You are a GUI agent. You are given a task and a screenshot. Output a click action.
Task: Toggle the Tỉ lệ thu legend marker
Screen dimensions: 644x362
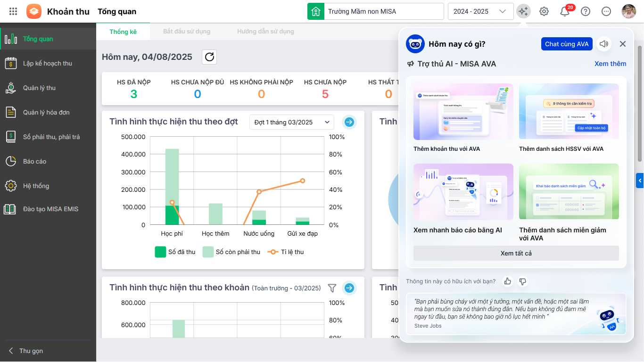click(x=273, y=252)
